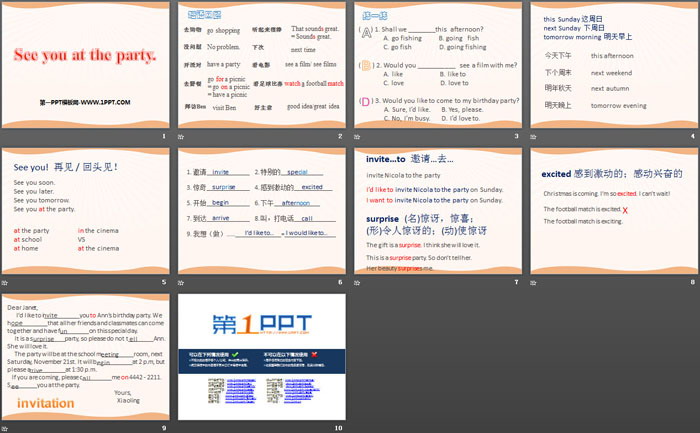Image resolution: width=700 pixels, height=433 pixels.
Task: Select the final 第1PPT logo slide
Action: click(262, 355)
